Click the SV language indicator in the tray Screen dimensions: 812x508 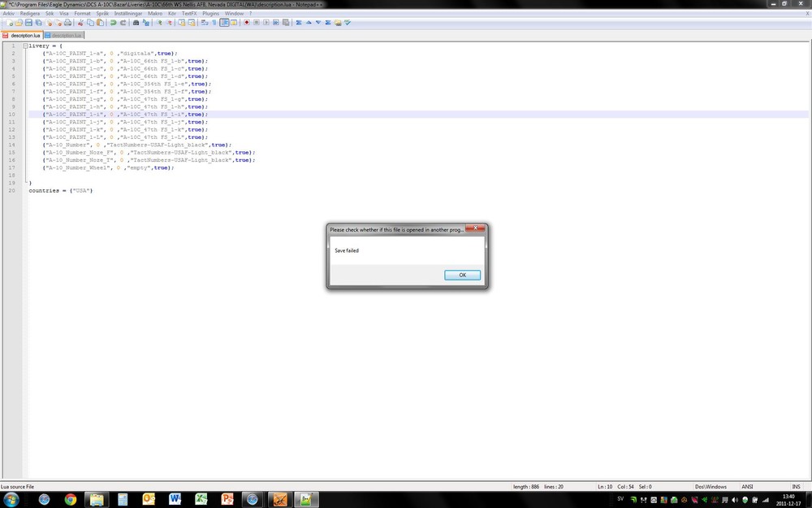(620, 499)
